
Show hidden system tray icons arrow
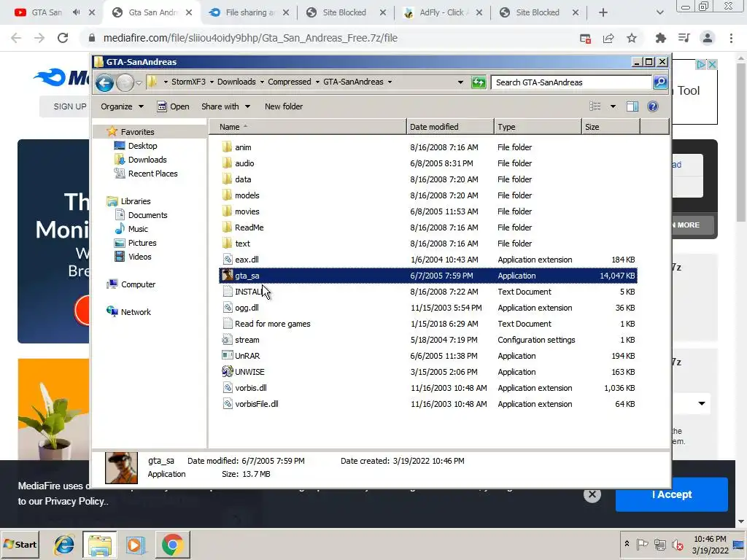pos(627,544)
